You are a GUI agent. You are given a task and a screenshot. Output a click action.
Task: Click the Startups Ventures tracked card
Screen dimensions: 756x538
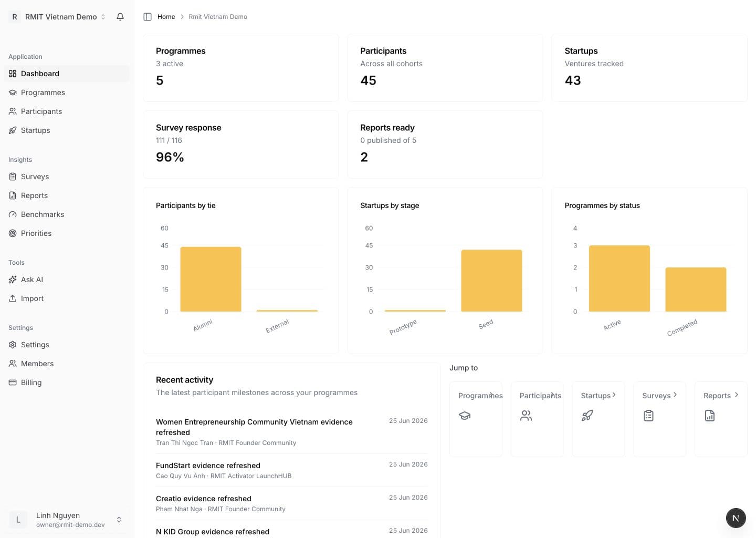649,68
